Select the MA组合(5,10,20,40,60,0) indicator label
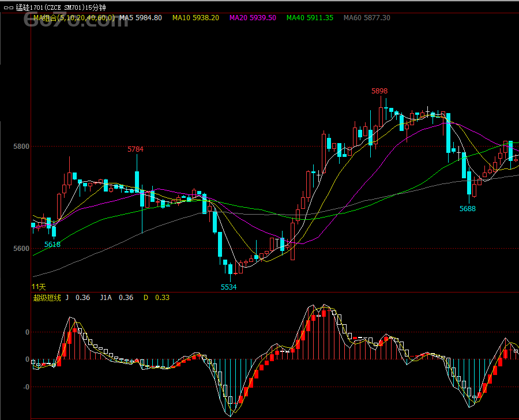This screenshot has width=519, height=420. tap(74, 18)
